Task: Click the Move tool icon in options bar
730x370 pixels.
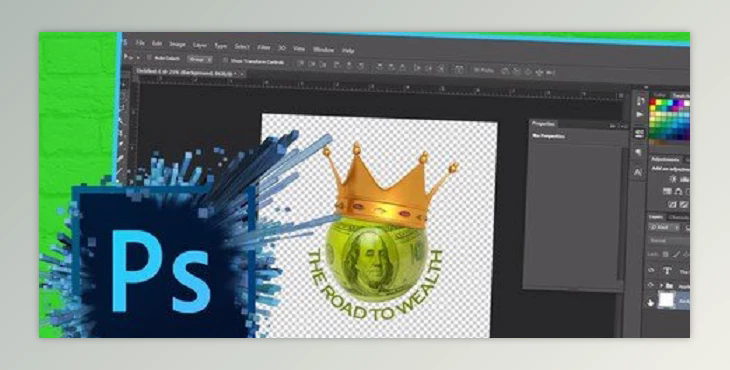Action: click(128, 57)
